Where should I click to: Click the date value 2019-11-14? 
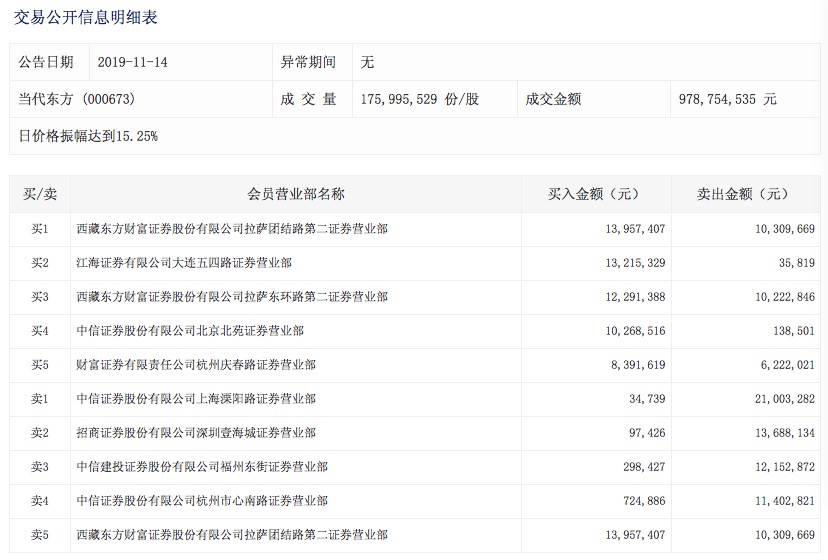click(x=133, y=62)
